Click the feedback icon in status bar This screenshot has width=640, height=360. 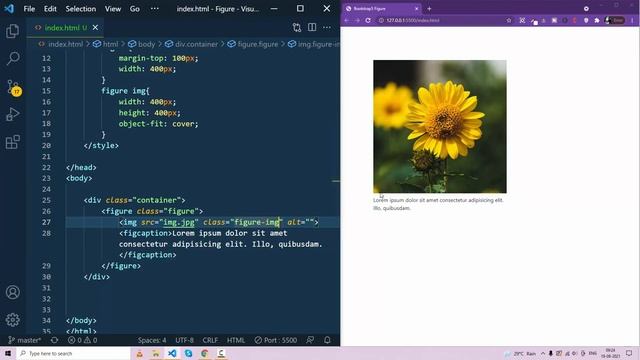(x=310, y=340)
